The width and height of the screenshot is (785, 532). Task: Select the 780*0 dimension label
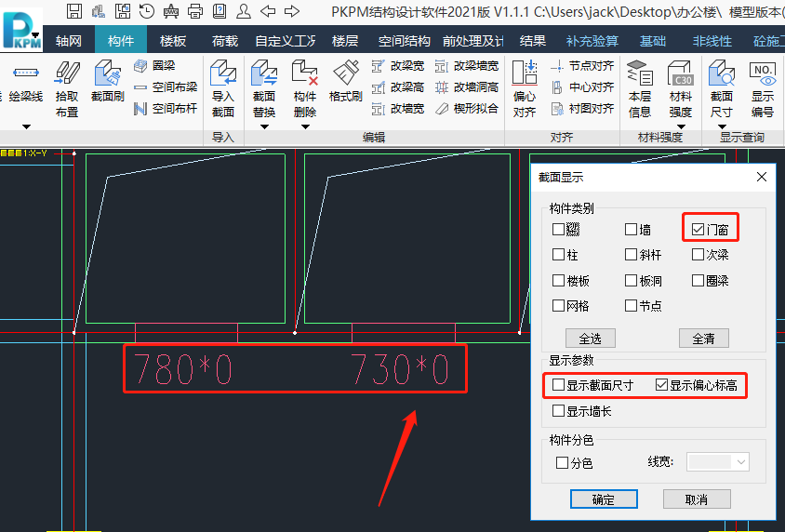[182, 369]
